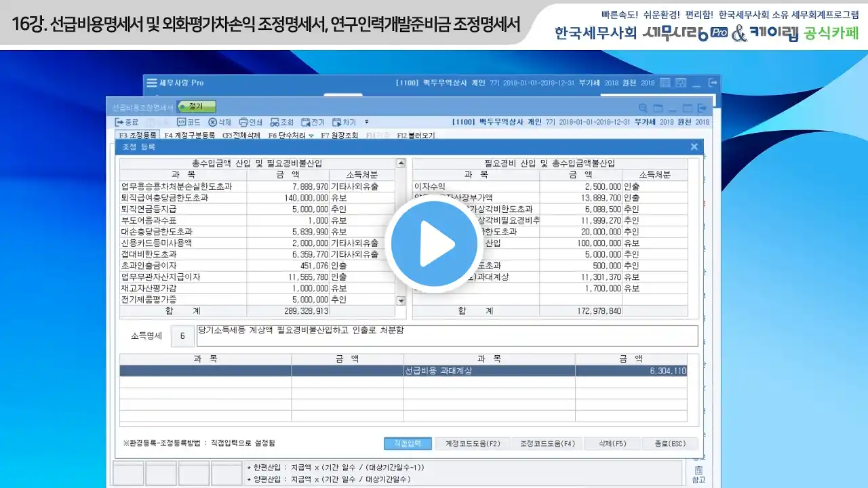The width and height of the screenshot is (868, 488).
Task: Select 초과인출금이자 row
Action: (257, 265)
